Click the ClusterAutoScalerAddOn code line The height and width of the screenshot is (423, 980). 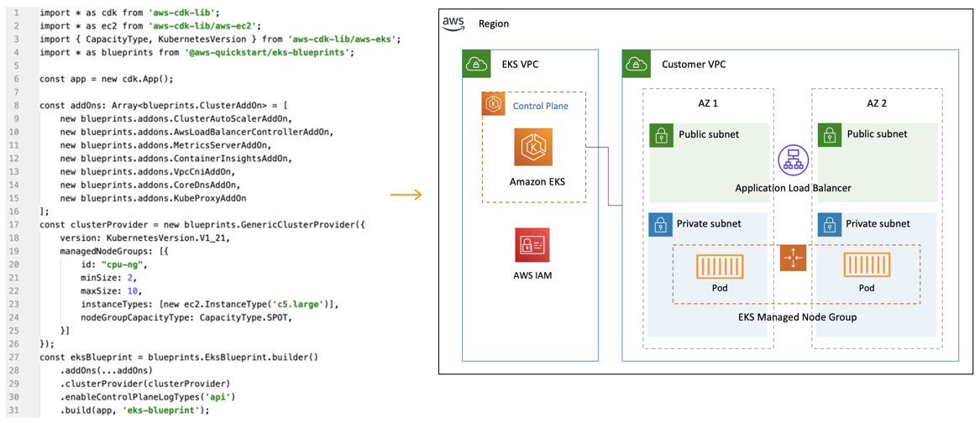(x=176, y=118)
